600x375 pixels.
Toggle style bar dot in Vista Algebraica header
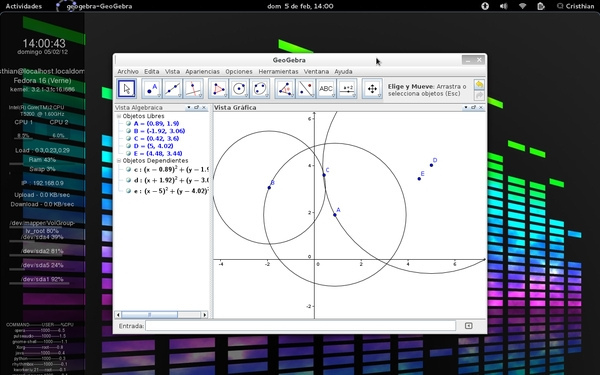(x=189, y=108)
